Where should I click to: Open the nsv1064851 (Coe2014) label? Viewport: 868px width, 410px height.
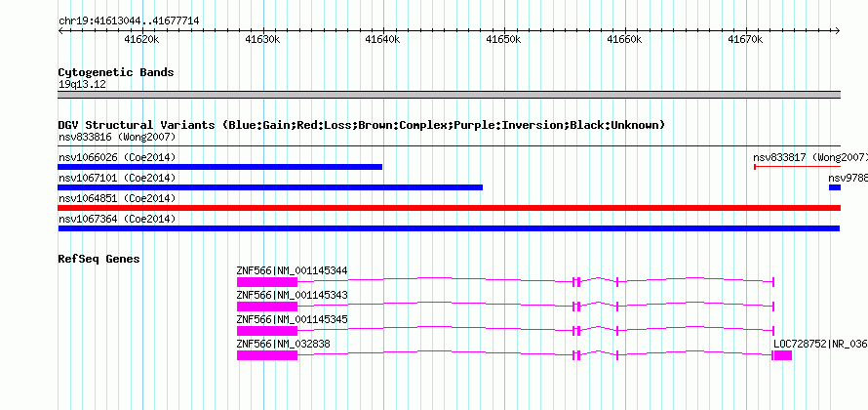pyautogui.click(x=117, y=199)
